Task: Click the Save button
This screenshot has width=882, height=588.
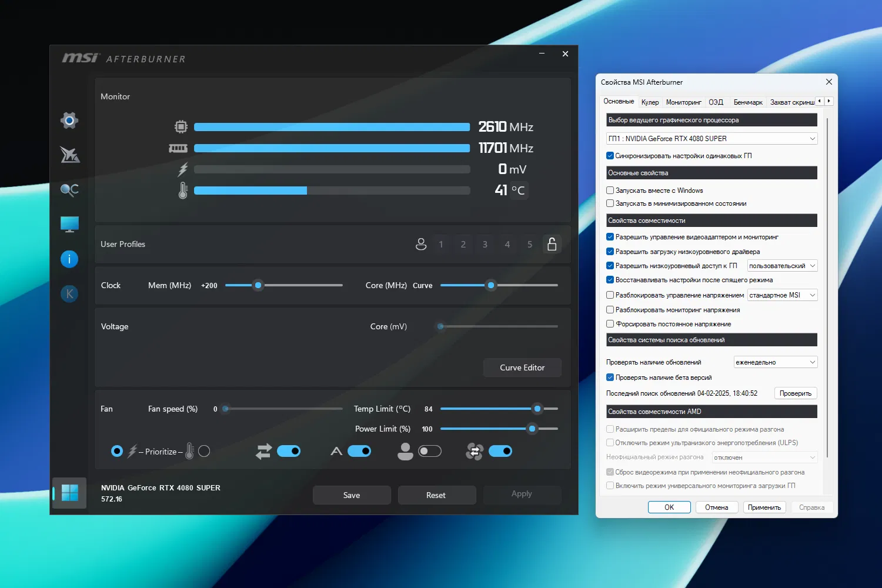Action: pyautogui.click(x=352, y=495)
